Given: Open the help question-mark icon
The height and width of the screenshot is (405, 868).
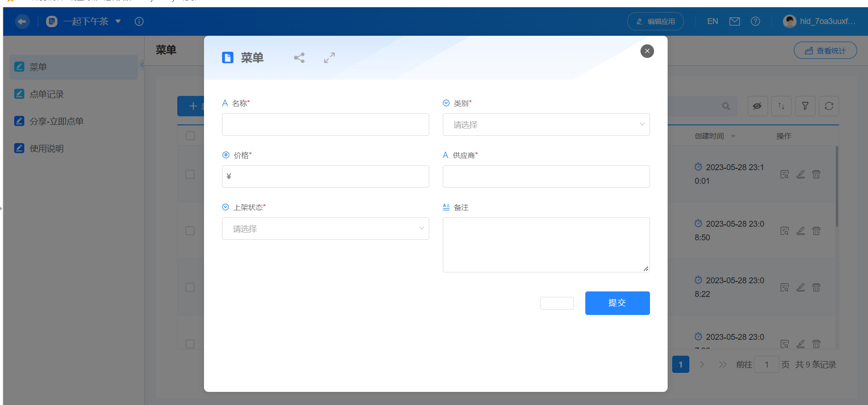Looking at the screenshot, I should point(755,21).
